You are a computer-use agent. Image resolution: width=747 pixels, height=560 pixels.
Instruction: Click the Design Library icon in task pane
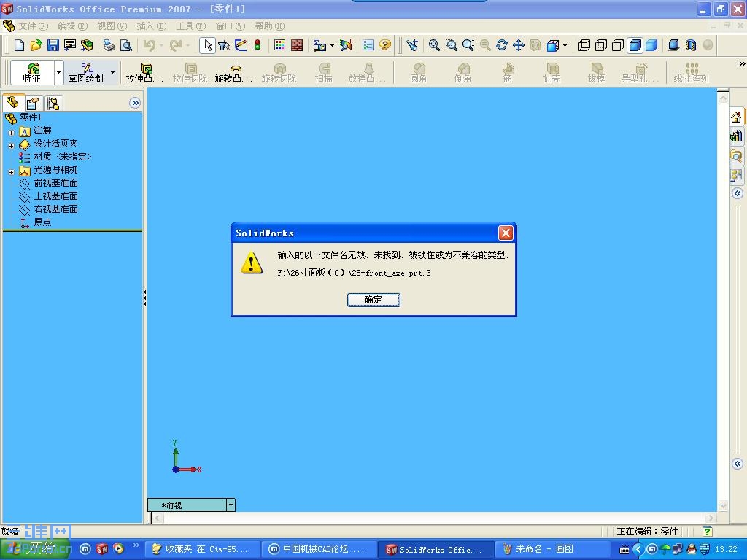(x=736, y=136)
